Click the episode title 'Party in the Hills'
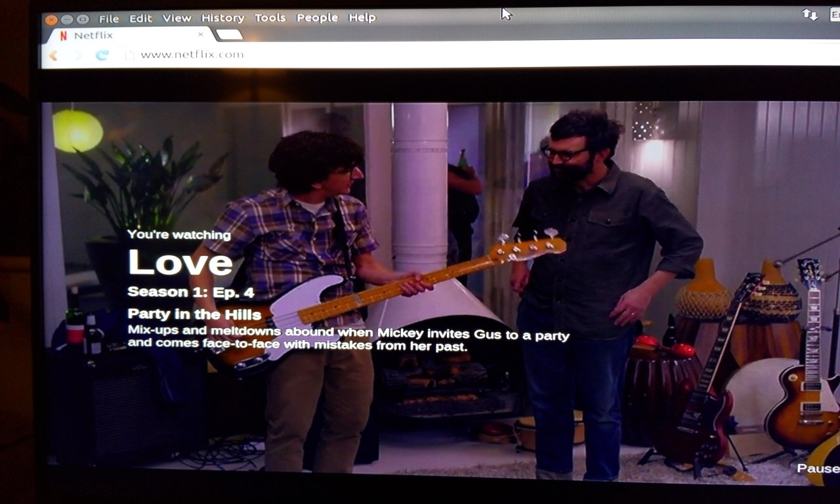840x504 pixels. click(194, 314)
